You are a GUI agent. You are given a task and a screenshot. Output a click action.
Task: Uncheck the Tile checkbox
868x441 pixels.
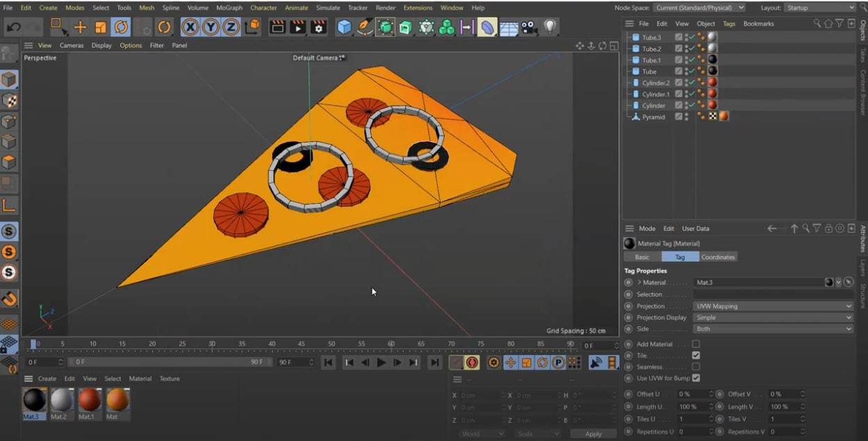(696, 355)
